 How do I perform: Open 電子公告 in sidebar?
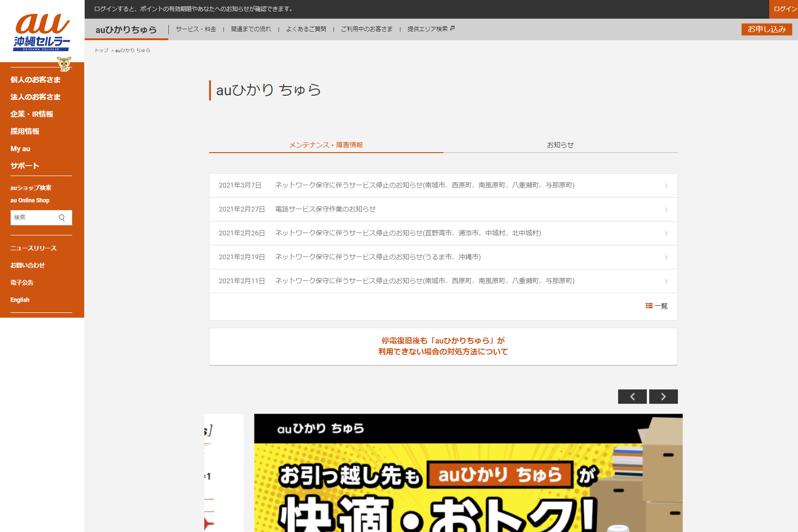[22, 282]
